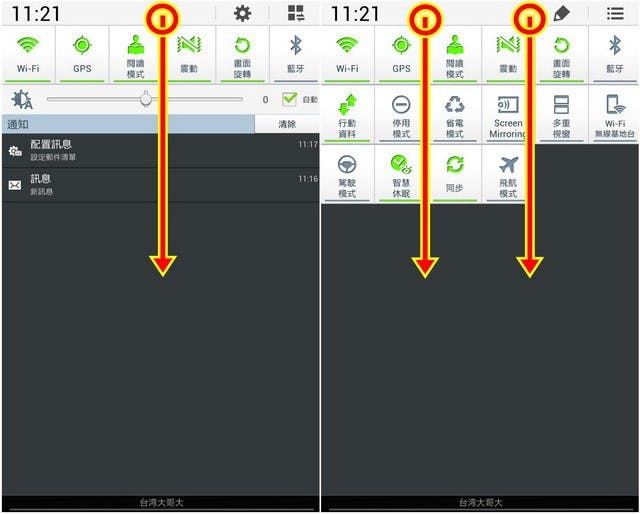Toggle 行動資料 mobile data icon
The width and height of the screenshot is (640, 514).
(347, 115)
